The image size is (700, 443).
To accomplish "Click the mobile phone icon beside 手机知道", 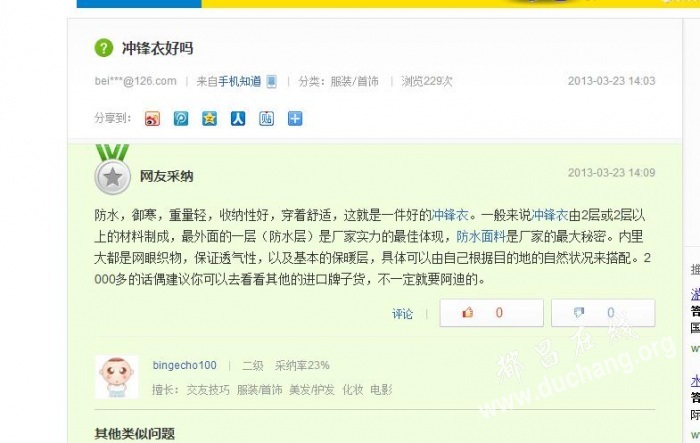I will pyautogui.click(x=271, y=81).
